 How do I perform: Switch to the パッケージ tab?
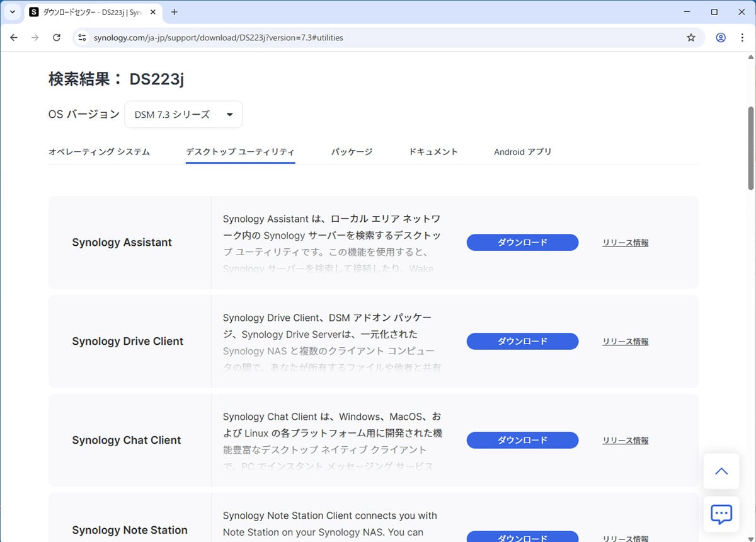coord(352,152)
